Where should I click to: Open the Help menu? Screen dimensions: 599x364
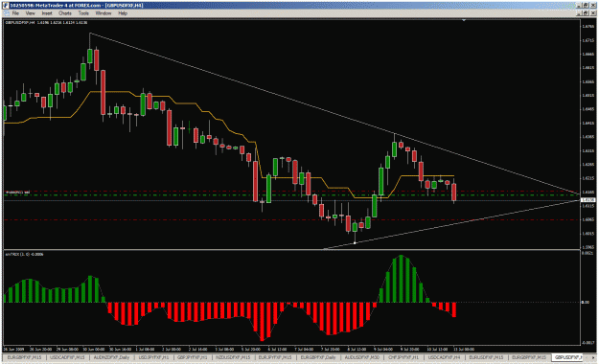(123, 13)
